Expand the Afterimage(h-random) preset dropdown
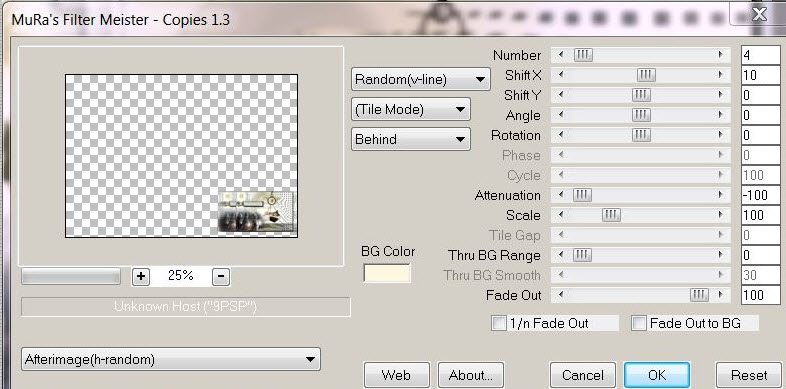Viewport: 786px width, 389px height. [x=170, y=359]
